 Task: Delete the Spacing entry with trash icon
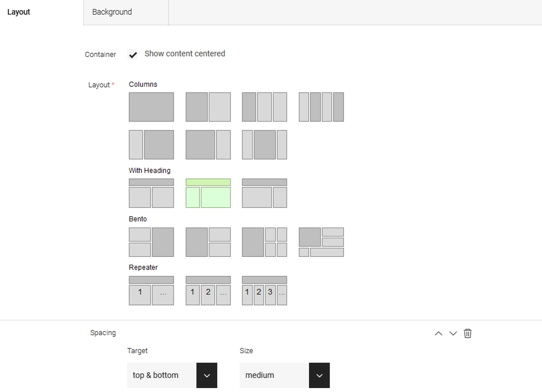tap(468, 334)
